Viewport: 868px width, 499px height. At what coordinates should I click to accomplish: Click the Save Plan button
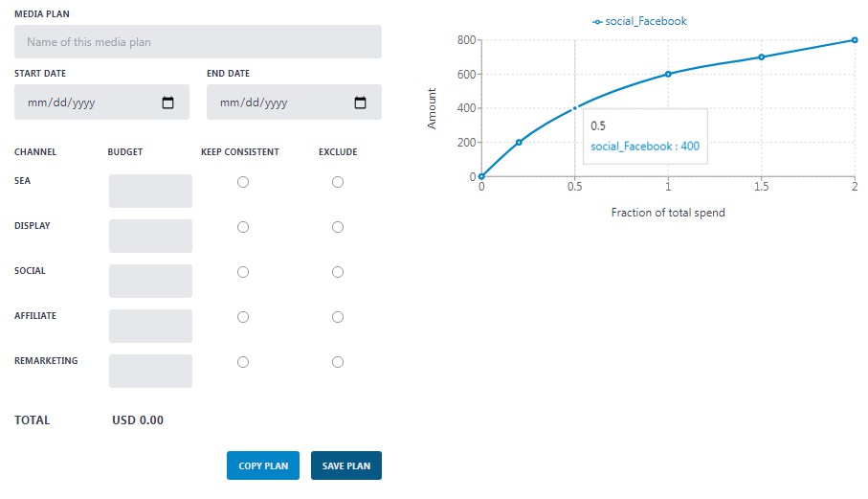(x=346, y=465)
